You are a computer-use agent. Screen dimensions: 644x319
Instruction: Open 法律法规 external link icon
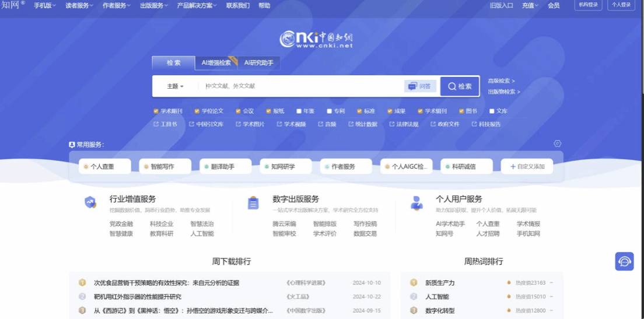coord(391,124)
